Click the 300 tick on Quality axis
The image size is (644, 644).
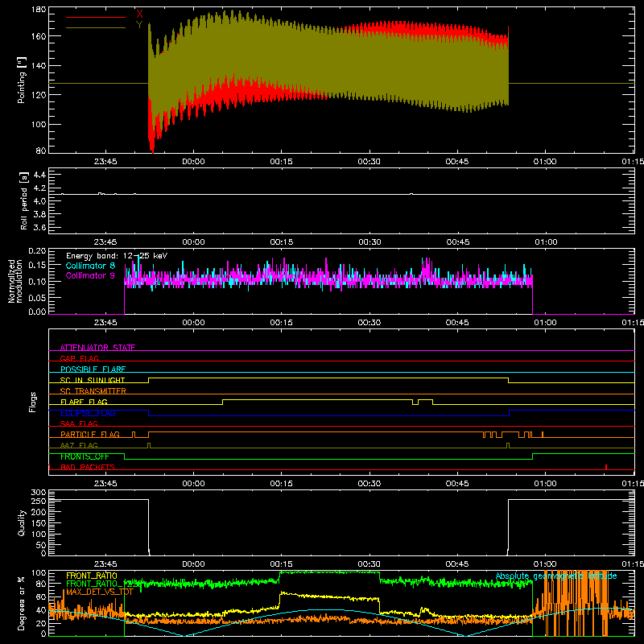[39, 493]
